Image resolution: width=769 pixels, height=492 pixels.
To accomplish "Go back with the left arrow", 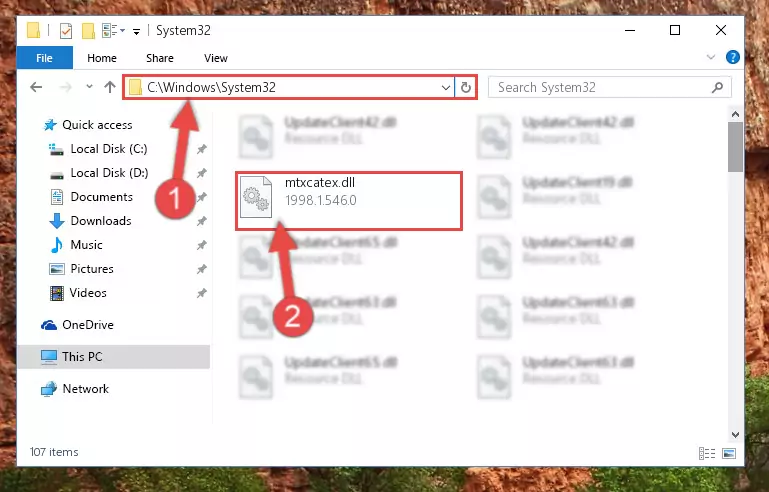I will tap(36, 87).
